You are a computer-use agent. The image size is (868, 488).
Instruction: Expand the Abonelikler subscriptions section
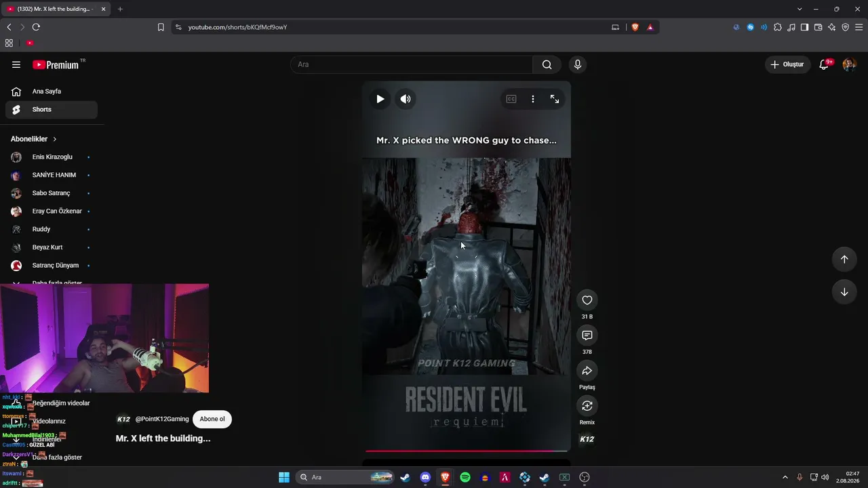coord(34,139)
